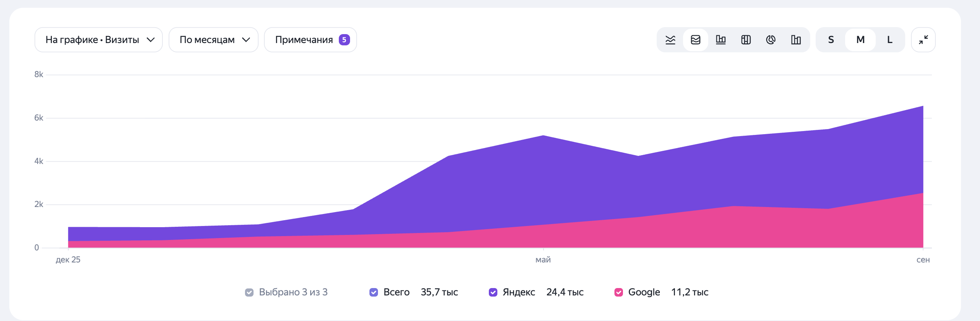Click the '2k' y-axis label
Screen dimensions: 980x321
pos(39,204)
